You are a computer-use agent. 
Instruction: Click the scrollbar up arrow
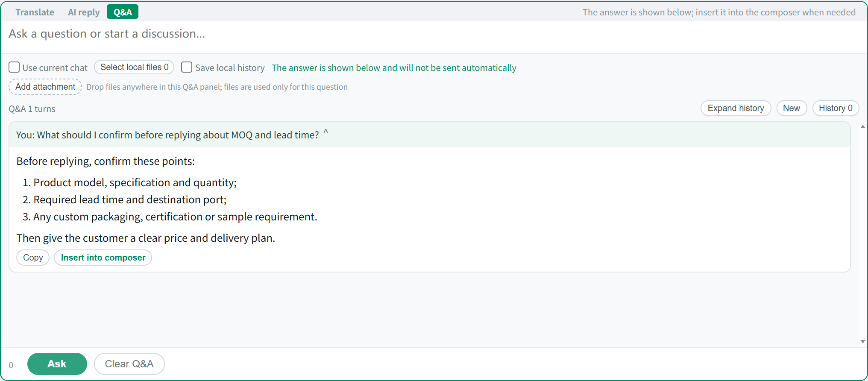pyautogui.click(x=863, y=127)
